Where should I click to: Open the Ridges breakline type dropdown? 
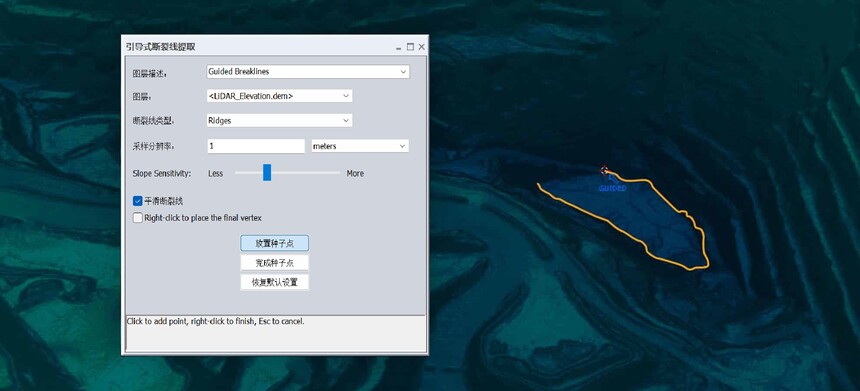[279, 121]
